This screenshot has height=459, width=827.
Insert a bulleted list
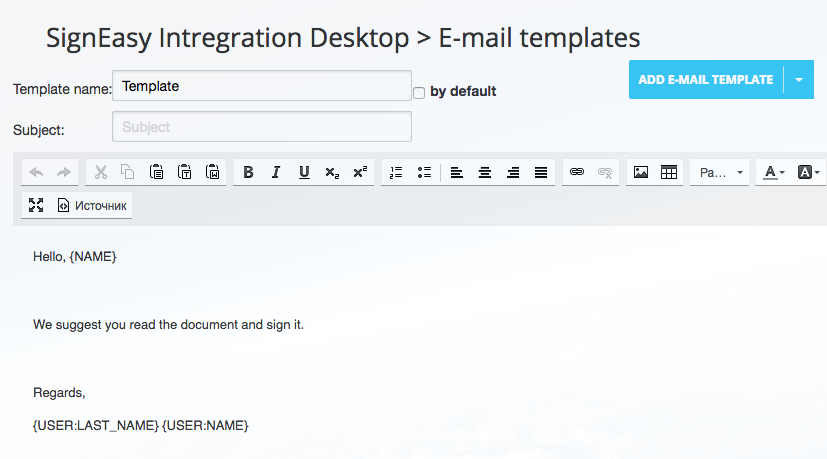pyautogui.click(x=424, y=173)
